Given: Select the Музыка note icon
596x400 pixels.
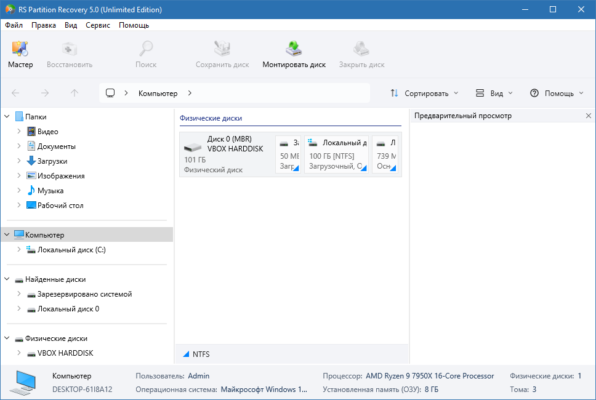Looking at the screenshot, I should coord(31,190).
